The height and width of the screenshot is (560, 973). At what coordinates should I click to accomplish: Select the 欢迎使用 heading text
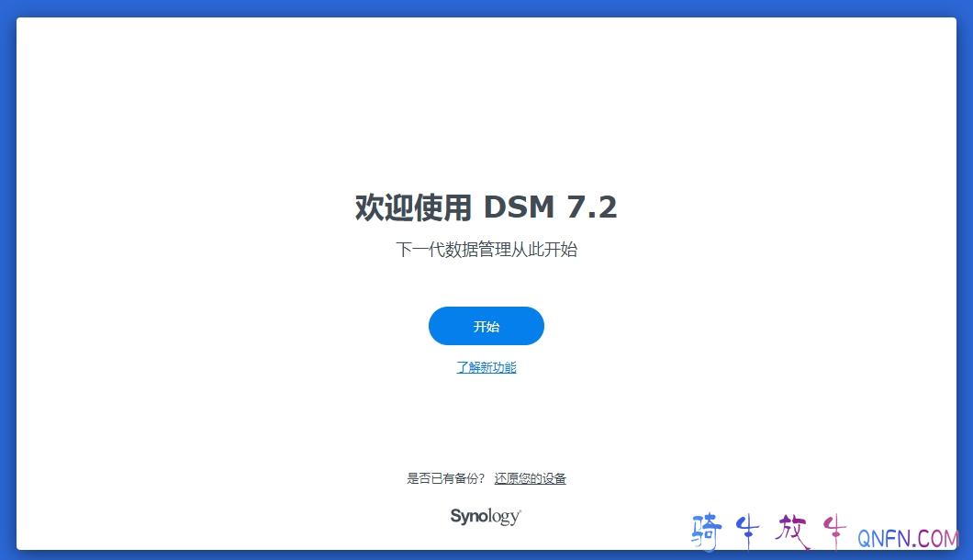413,207
